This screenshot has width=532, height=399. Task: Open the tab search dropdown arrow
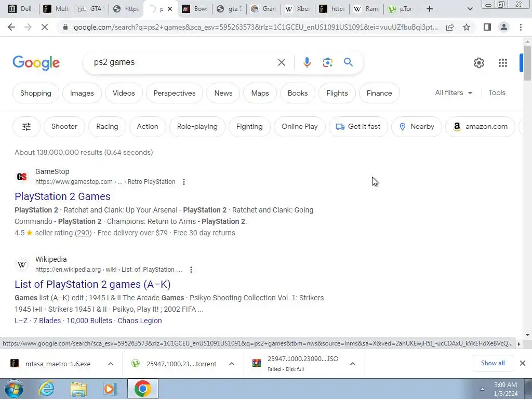470,9
